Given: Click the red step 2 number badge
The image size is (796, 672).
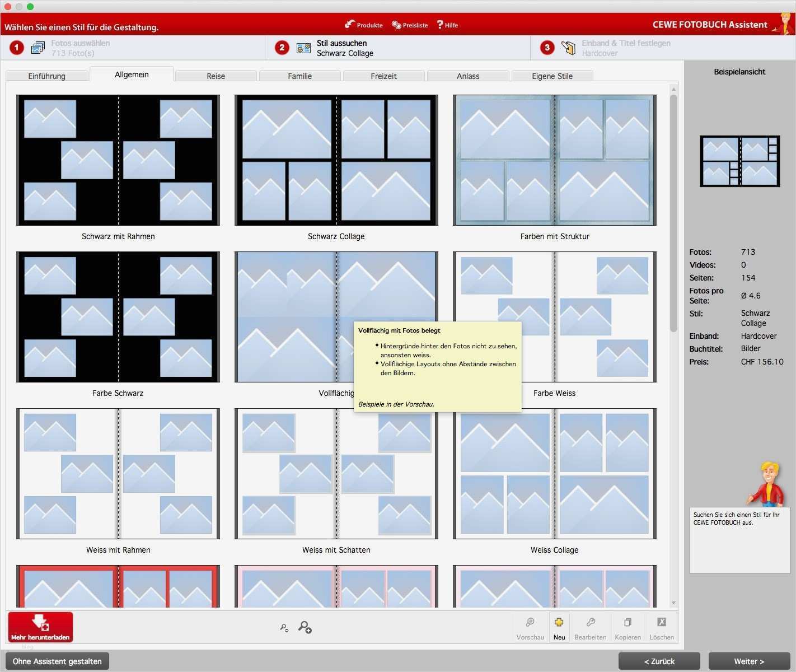Looking at the screenshot, I should (x=282, y=48).
